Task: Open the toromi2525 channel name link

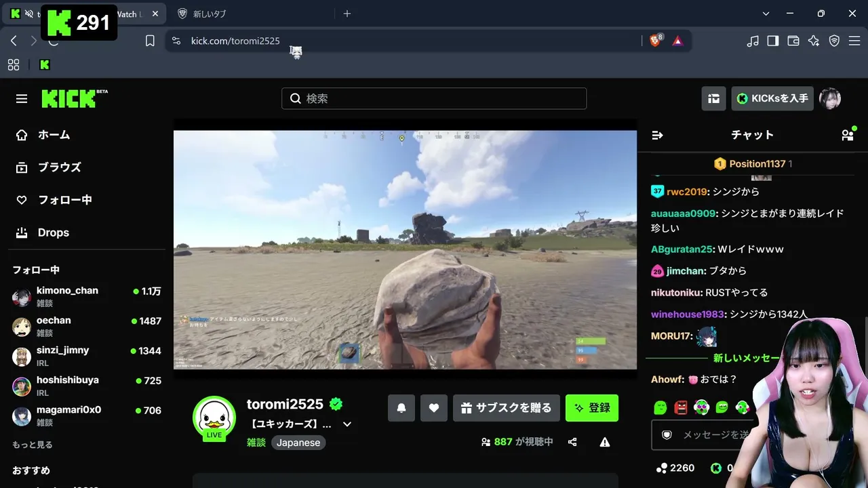Action: click(x=285, y=405)
